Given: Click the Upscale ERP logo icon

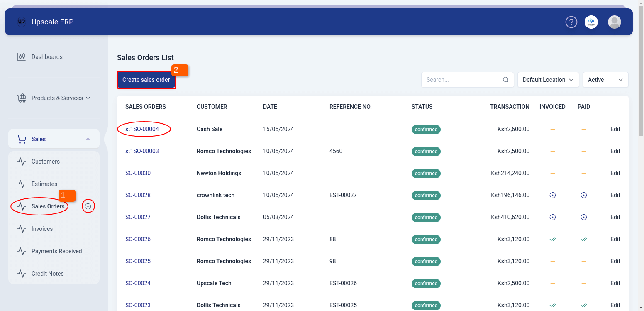Looking at the screenshot, I should point(22,22).
